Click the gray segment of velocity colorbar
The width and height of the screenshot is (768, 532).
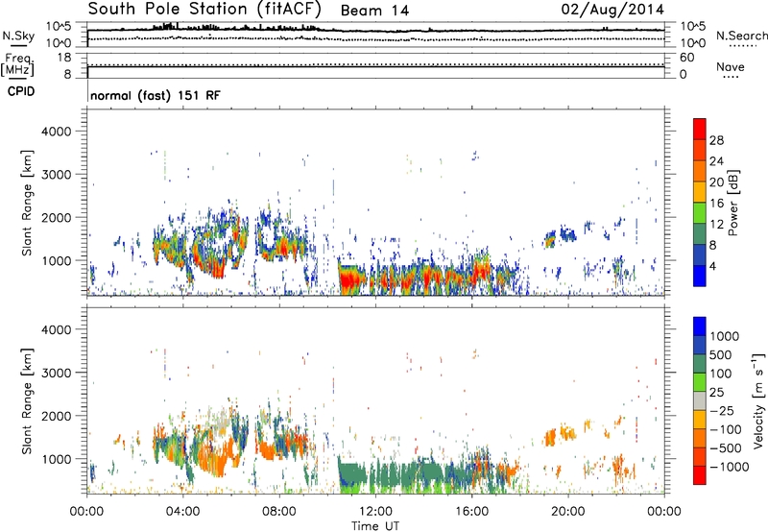click(x=700, y=401)
